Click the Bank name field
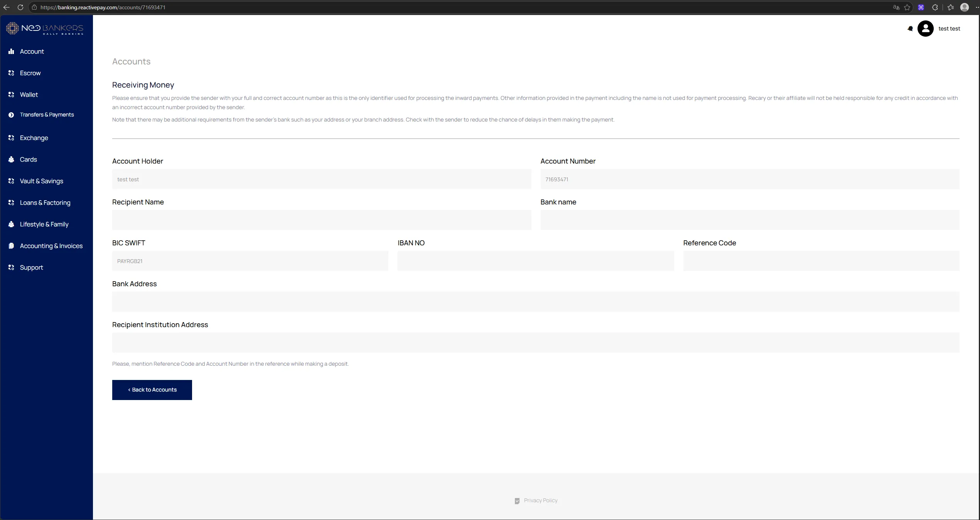980x520 pixels. click(750, 220)
